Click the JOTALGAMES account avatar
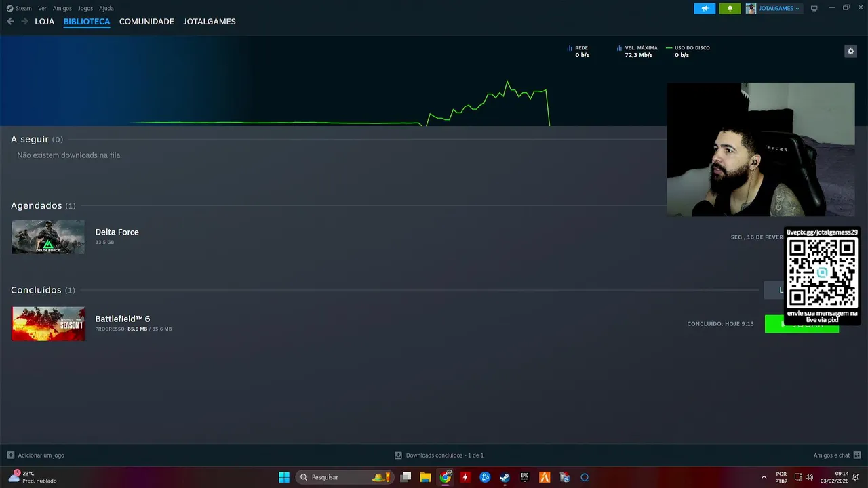Image resolution: width=868 pixels, height=488 pixels. point(751,8)
